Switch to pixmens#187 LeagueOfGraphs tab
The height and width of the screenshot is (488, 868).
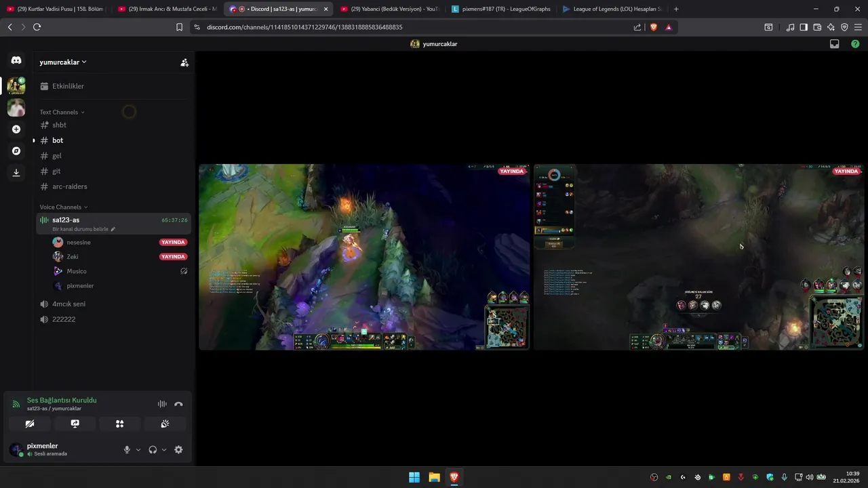pyautogui.click(x=500, y=9)
